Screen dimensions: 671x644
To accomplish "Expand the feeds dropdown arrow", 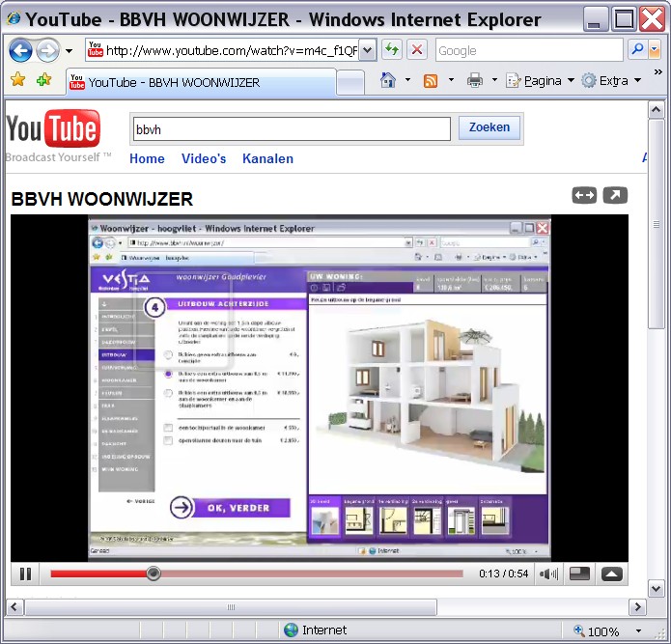I will click(x=451, y=79).
